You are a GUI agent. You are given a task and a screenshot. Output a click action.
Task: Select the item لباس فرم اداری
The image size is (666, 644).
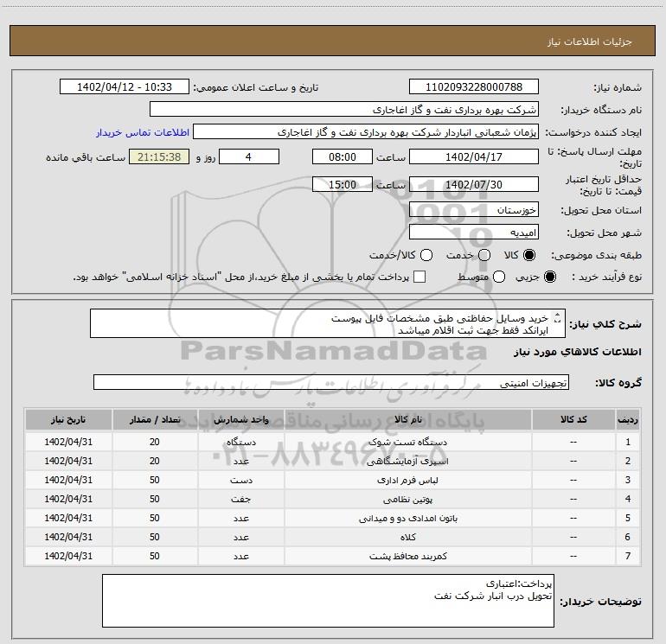coord(407,480)
